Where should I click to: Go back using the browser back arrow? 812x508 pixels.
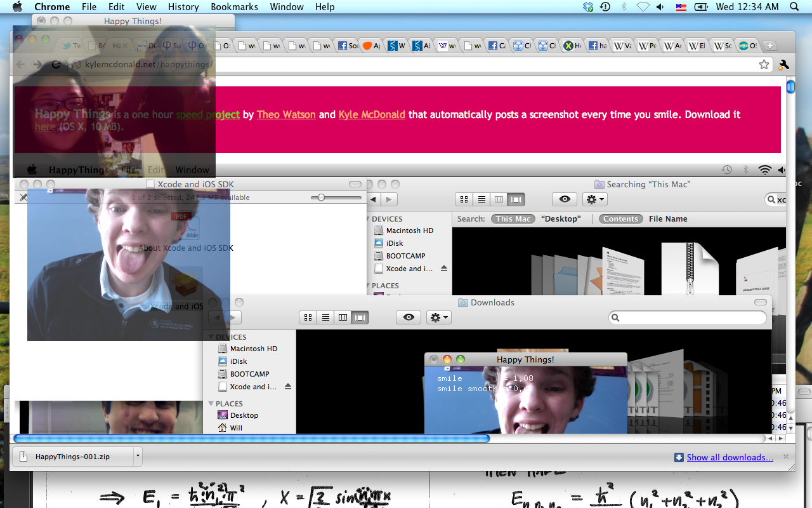(x=20, y=65)
